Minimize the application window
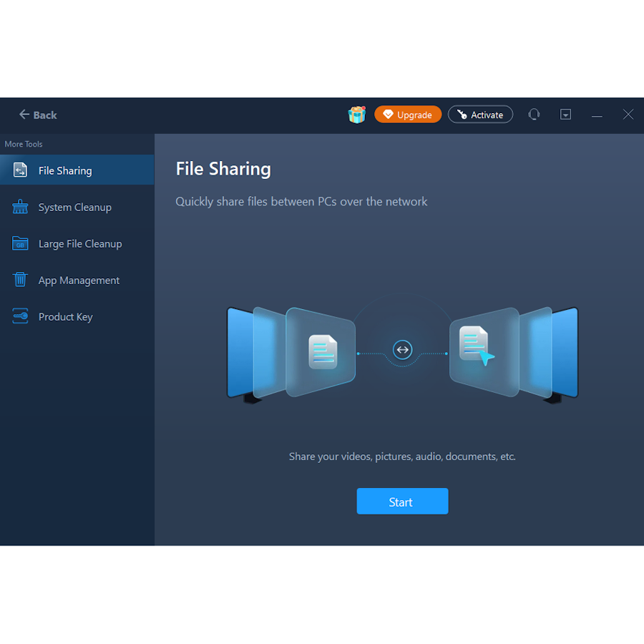Viewport: 644px width, 644px height. 597,115
